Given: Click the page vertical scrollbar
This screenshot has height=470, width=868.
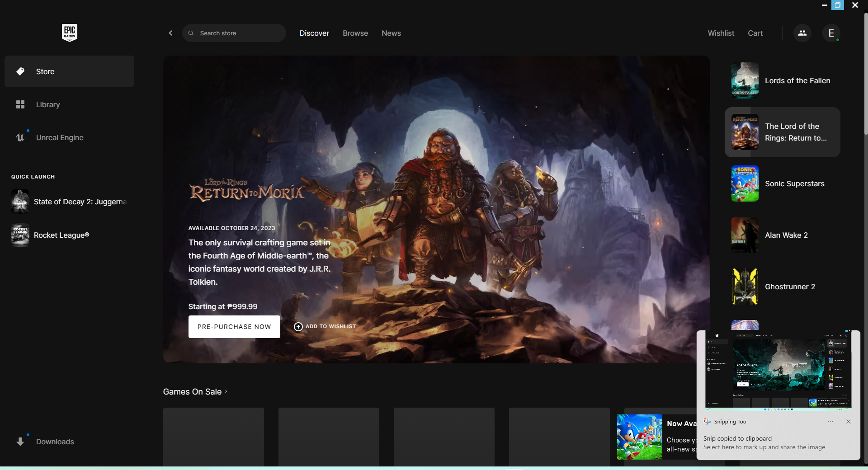Looking at the screenshot, I should tap(866, 75).
